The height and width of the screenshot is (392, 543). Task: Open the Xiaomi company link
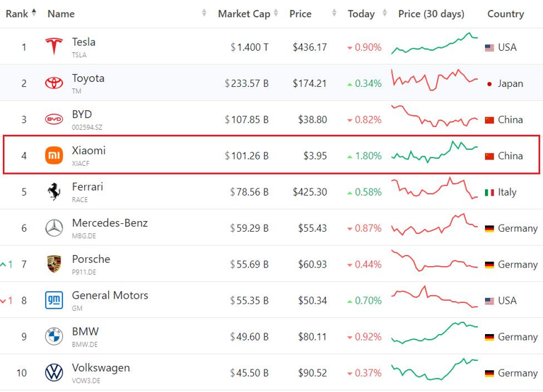[88, 150]
